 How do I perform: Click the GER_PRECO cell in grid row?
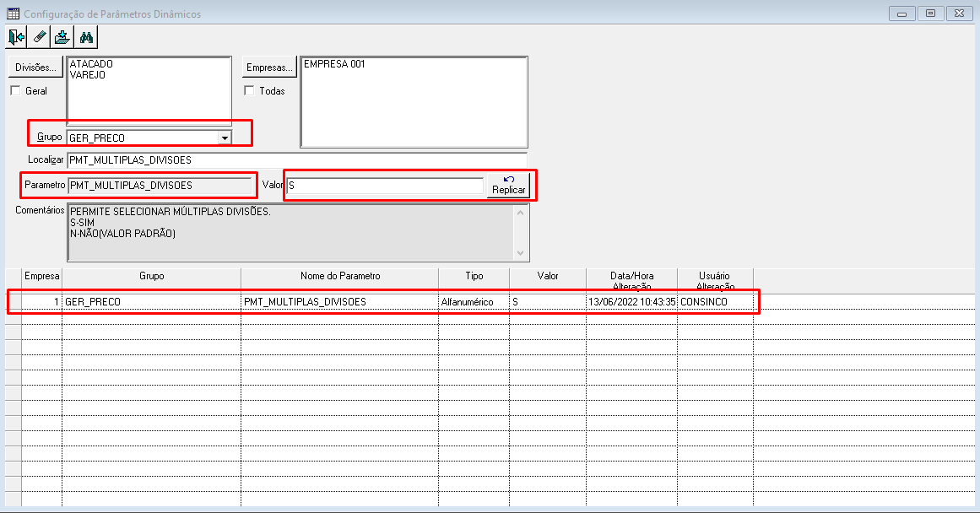pyautogui.click(x=151, y=302)
